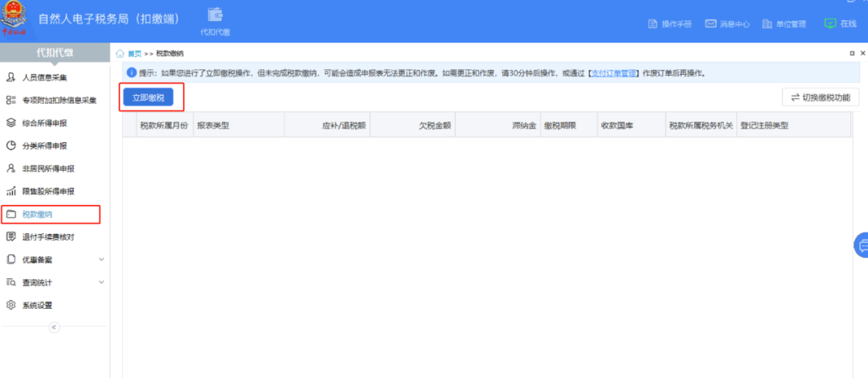Click 报表类型 column header
The image size is (868, 378).
tap(239, 125)
